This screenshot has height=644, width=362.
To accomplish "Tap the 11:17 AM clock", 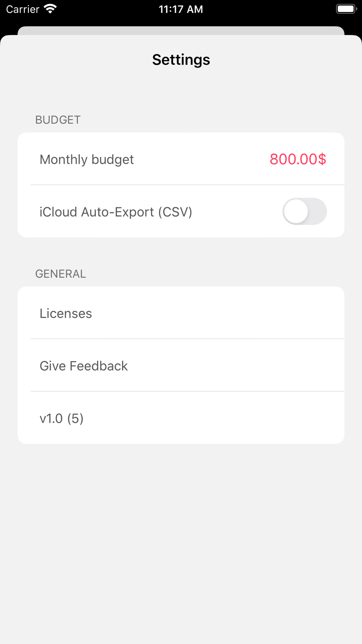I will click(181, 9).
